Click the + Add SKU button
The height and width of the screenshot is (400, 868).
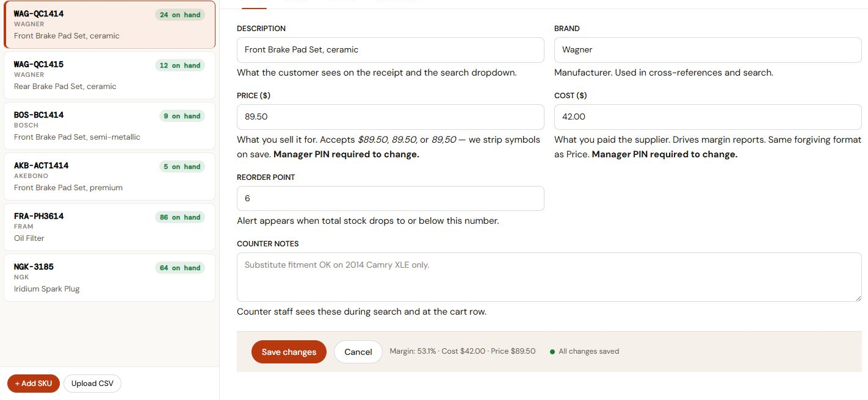coord(34,384)
